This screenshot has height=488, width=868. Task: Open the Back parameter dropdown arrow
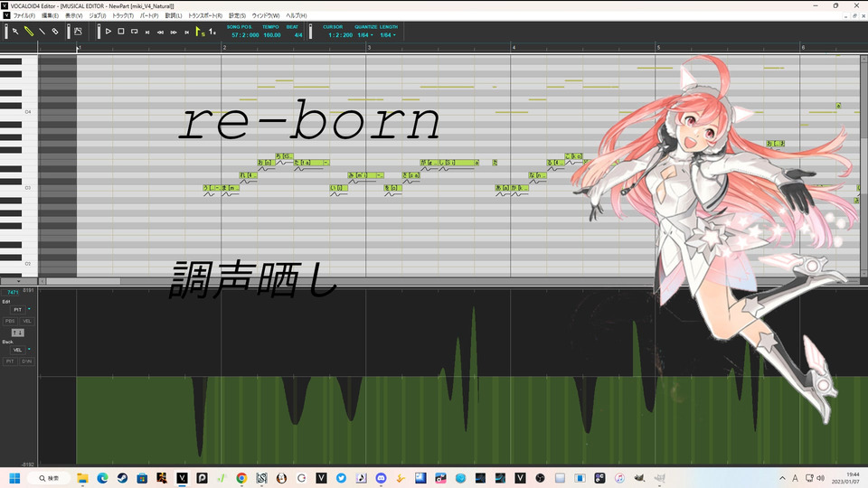point(29,350)
